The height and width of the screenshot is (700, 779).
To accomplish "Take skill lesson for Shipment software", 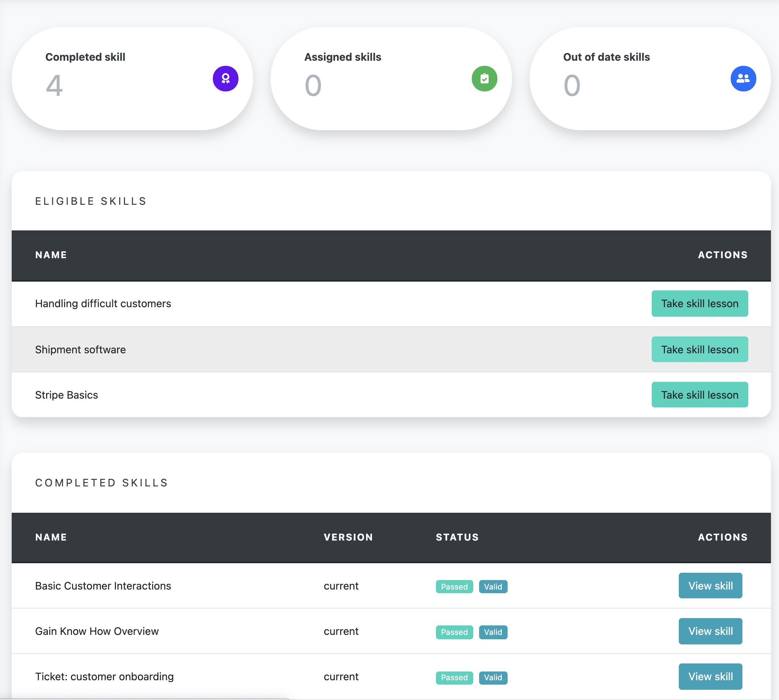I will [699, 349].
